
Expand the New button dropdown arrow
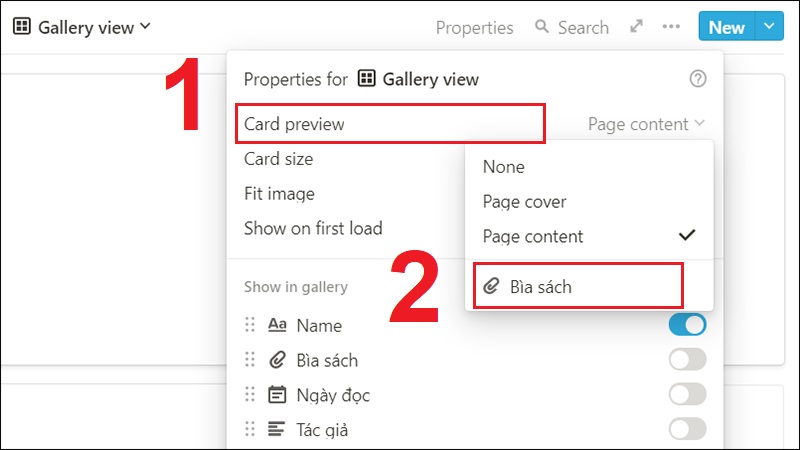768,27
